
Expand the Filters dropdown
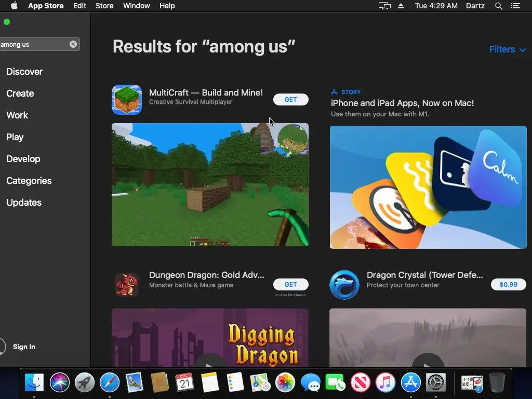pos(508,49)
